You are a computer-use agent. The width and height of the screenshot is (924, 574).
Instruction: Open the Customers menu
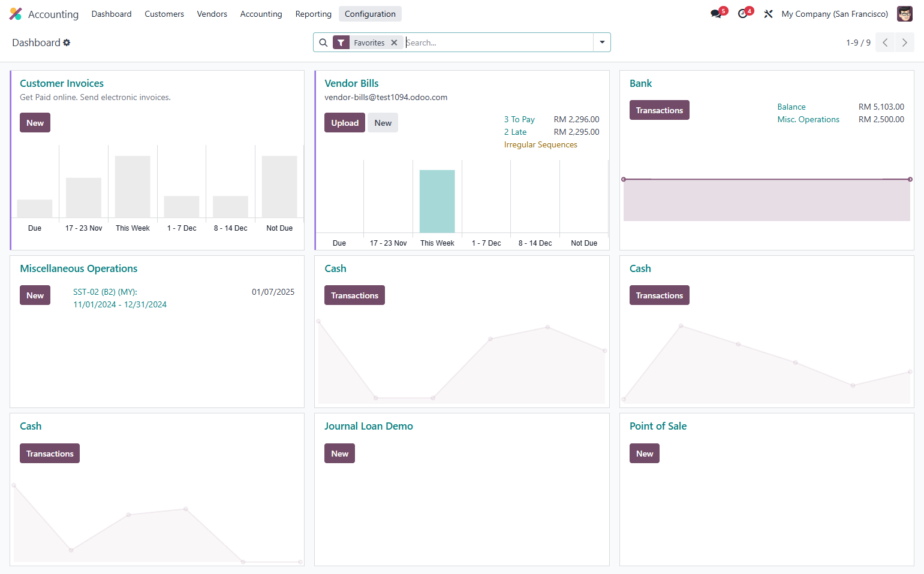(164, 14)
